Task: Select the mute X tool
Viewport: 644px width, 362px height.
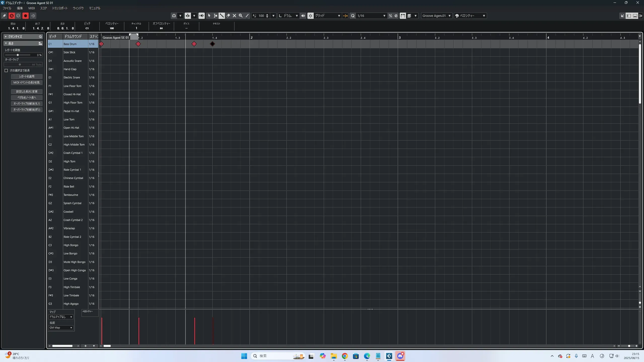Action: pos(234,16)
